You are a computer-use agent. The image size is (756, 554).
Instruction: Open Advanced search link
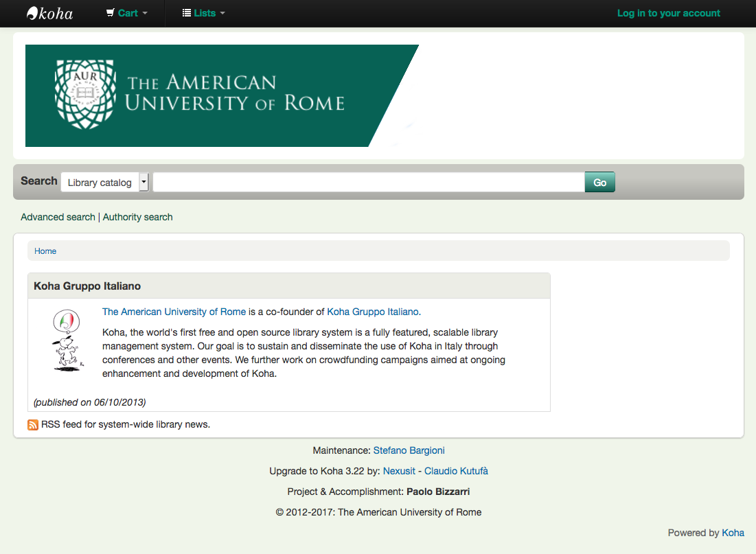pos(58,217)
